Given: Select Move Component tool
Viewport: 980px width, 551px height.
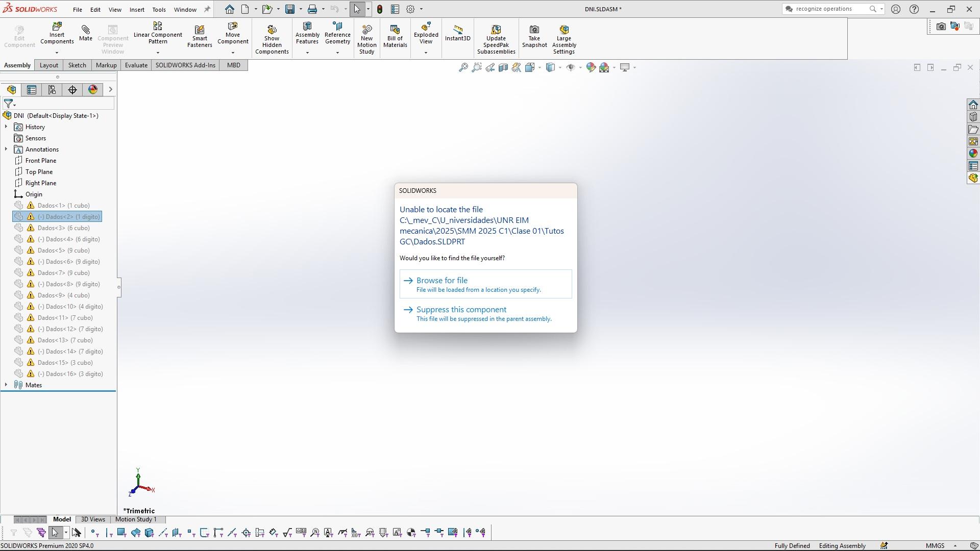Looking at the screenshot, I should tap(233, 34).
